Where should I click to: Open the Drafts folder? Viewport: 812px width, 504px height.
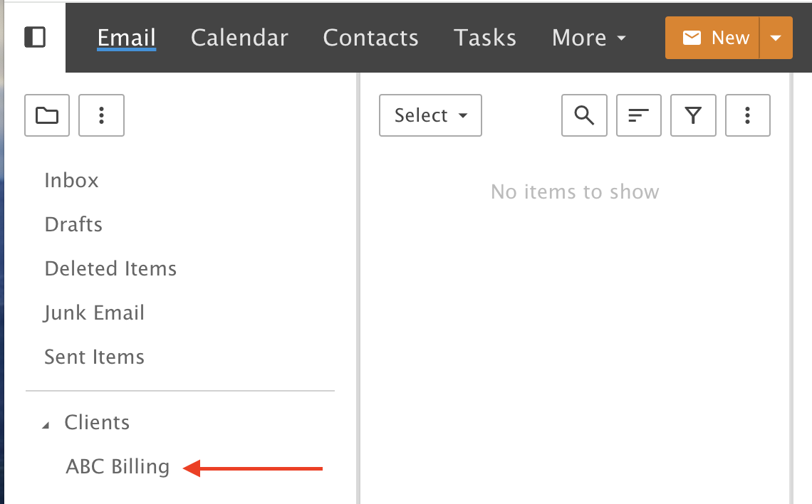tap(73, 224)
